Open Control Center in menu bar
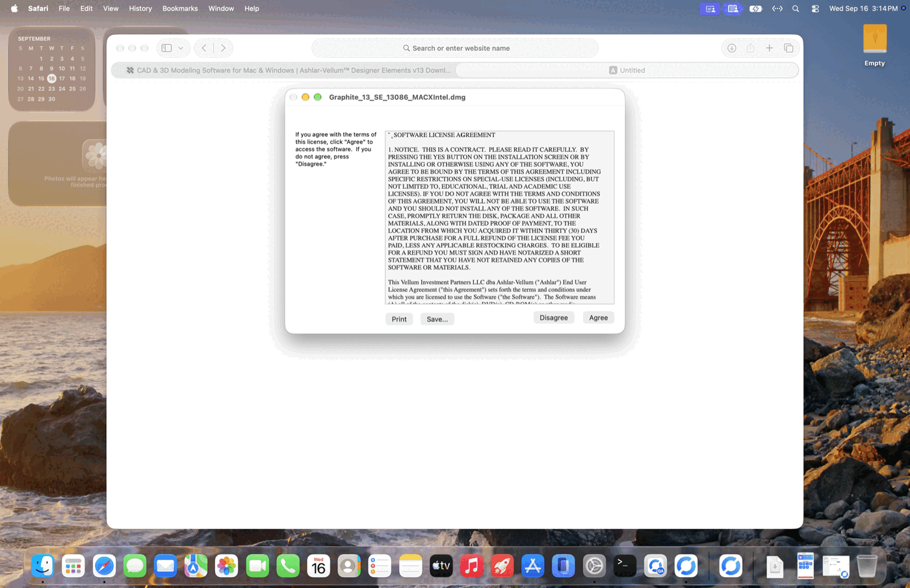Screen dimensions: 910x588 point(815,8)
